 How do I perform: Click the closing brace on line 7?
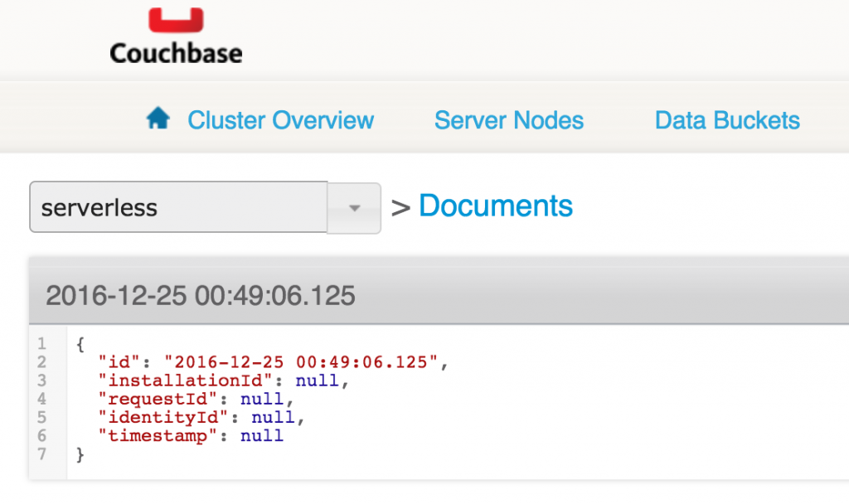(x=80, y=455)
